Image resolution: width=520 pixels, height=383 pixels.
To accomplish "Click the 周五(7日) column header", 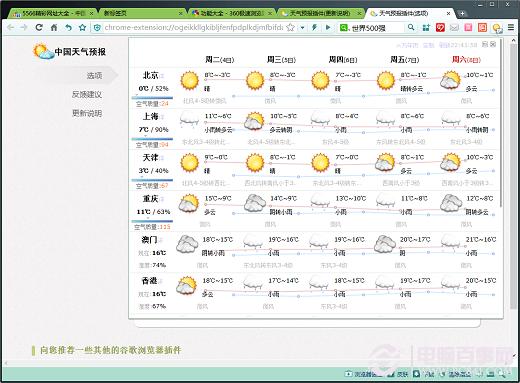I will click(x=405, y=60).
